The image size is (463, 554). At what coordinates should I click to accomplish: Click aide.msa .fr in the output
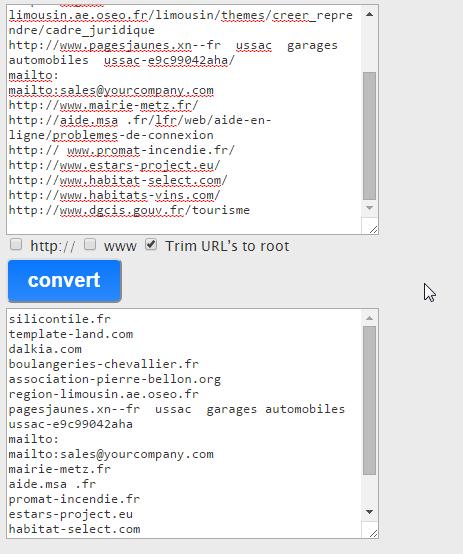click(x=52, y=484)
